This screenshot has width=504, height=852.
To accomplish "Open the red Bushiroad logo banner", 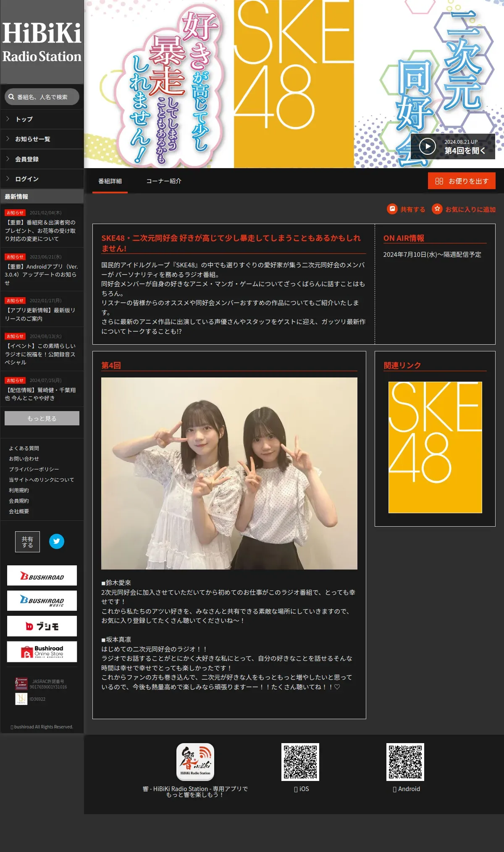I will point(42,575).
